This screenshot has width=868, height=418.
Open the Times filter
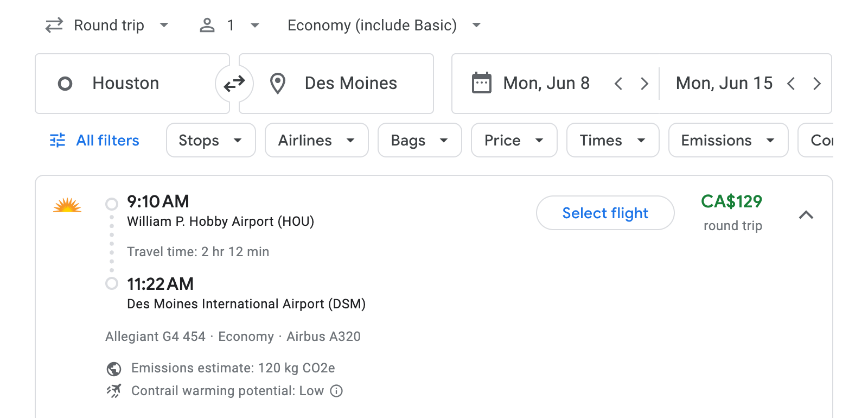(612, 140)
